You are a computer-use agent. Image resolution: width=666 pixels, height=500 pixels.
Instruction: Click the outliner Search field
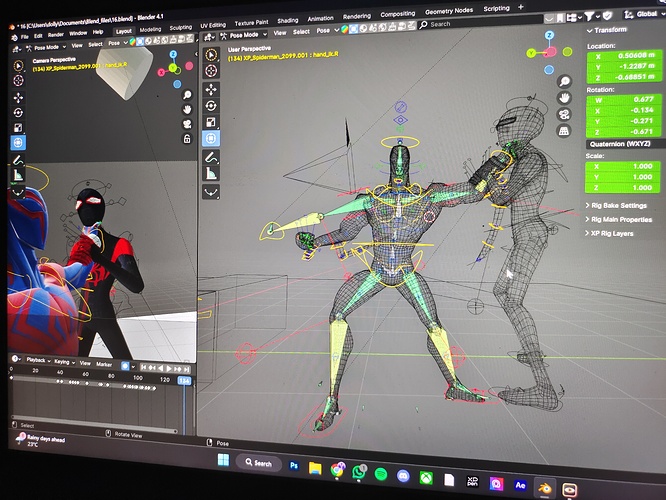(480, 24)
